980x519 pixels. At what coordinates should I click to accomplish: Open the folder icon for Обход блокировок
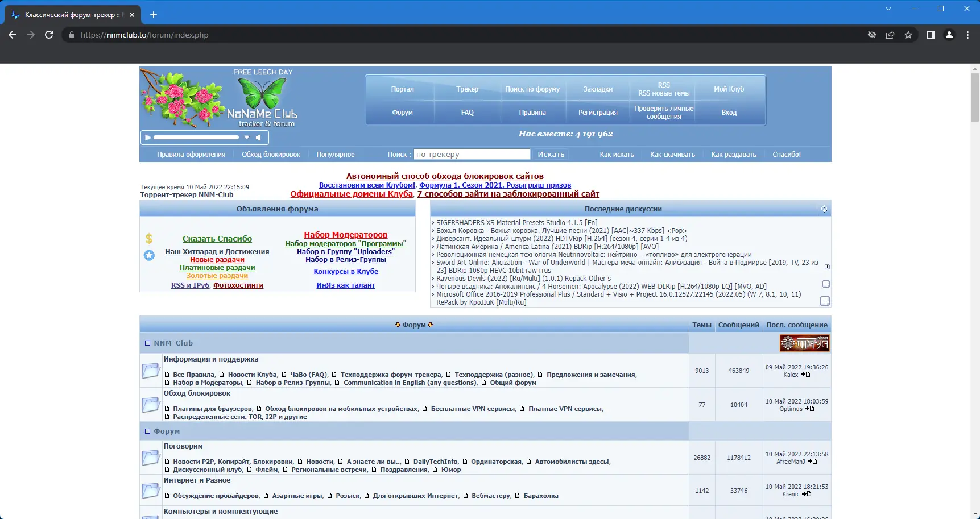coord(151,405)
